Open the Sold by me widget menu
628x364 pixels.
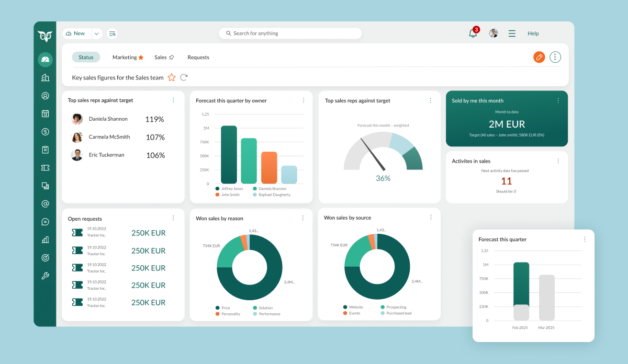(558, 100)
